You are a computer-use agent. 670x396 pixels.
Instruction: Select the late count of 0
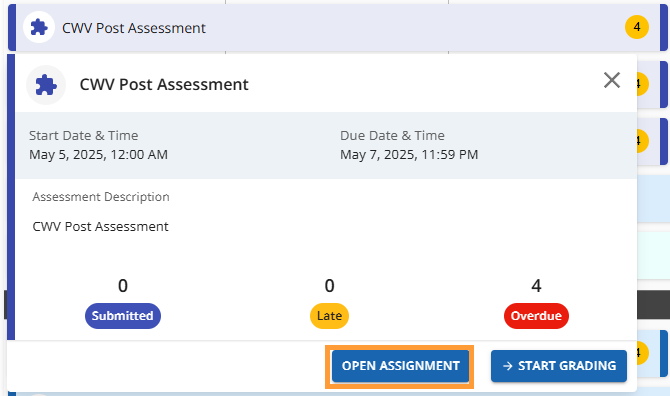click(x=329, y=285)
